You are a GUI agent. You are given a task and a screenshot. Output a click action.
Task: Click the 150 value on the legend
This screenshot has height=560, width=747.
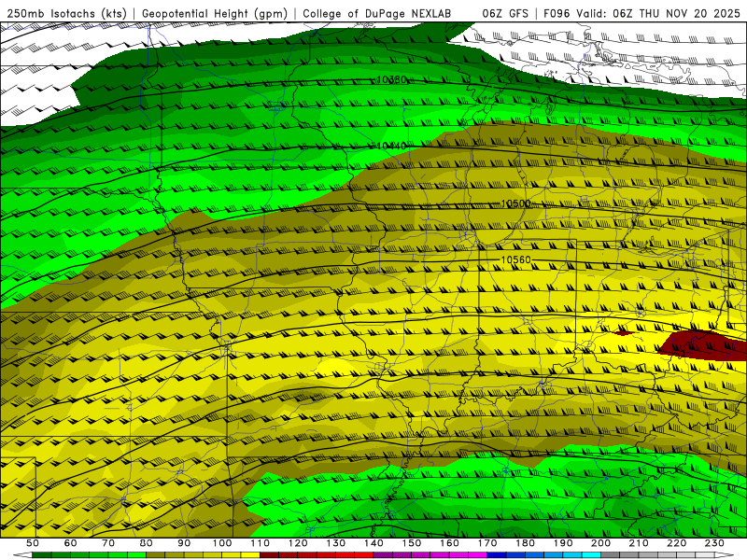(412, 543)
